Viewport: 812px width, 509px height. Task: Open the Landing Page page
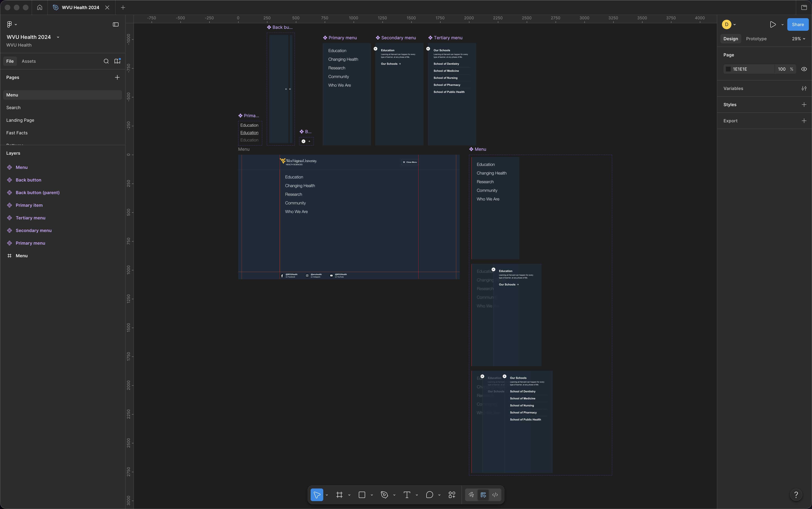(x=63, y=120)
